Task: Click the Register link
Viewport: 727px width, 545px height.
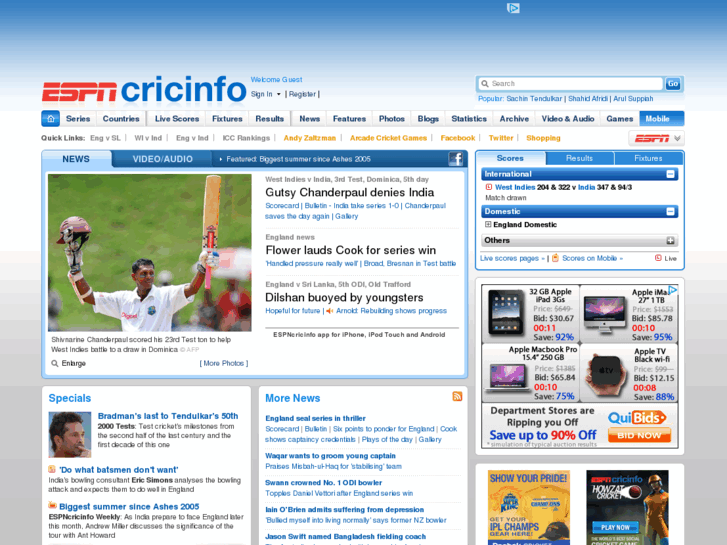Action: tap(302, 94)
